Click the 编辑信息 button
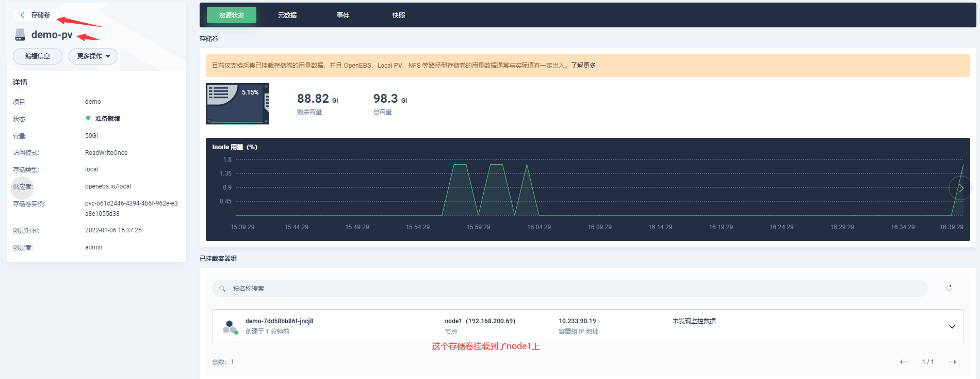This screenshot has width=980, height=379. pos(38,56)
